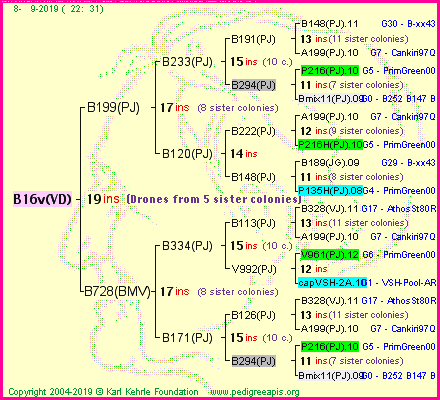Viewport: 440px width, 400px height.
Task: Open colony B334(PJ)
Action: coord(187,246)
